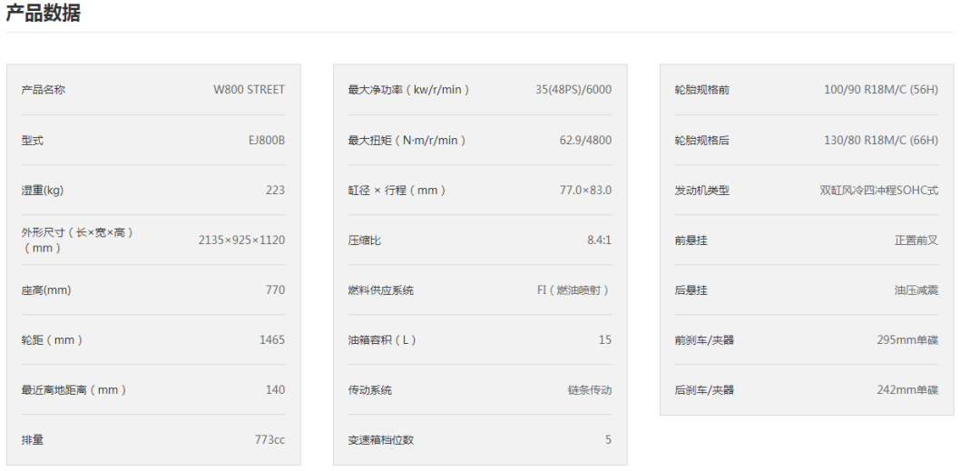This screenshot has height=471, width=980.
Task: Select the FI（燃油喷射）fuel system value
Action: [573, 289]
